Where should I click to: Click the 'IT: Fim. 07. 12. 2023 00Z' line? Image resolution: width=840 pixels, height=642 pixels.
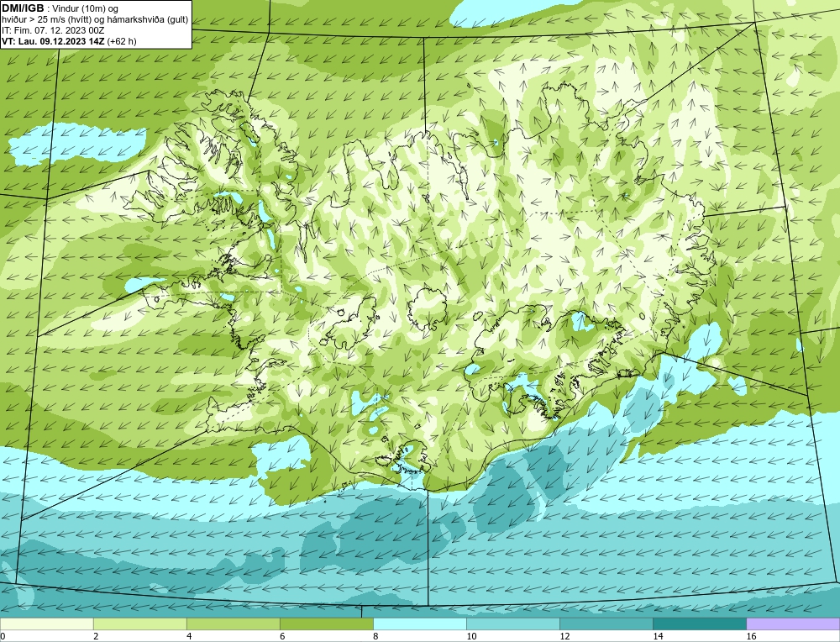53,30
